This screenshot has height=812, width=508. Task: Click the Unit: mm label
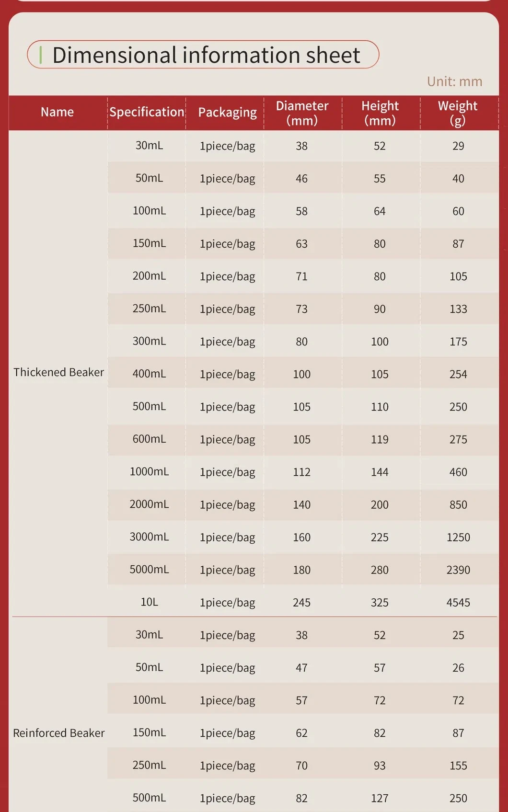pos(454,81)
